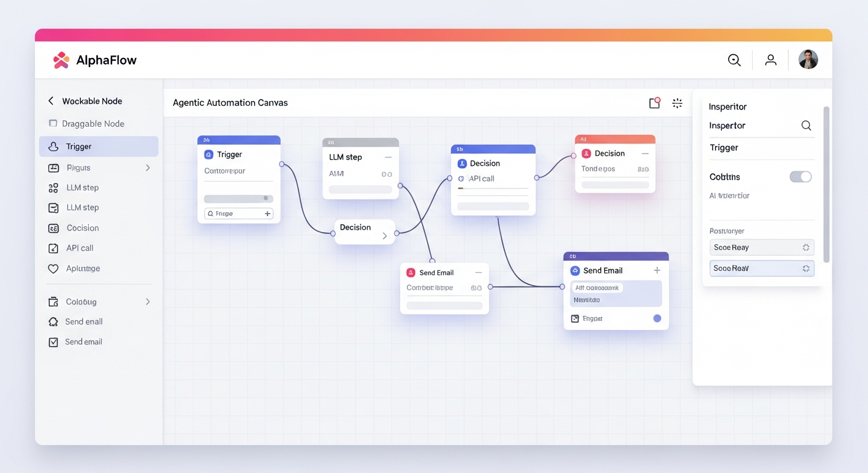Adjust the gray slider in Trigger node

239,198
